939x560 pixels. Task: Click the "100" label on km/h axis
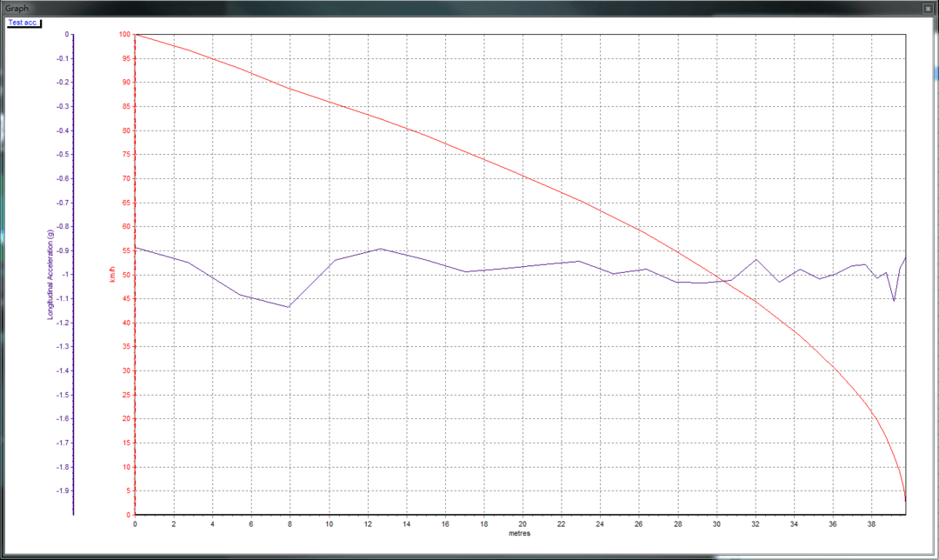(x=124, y=35)
